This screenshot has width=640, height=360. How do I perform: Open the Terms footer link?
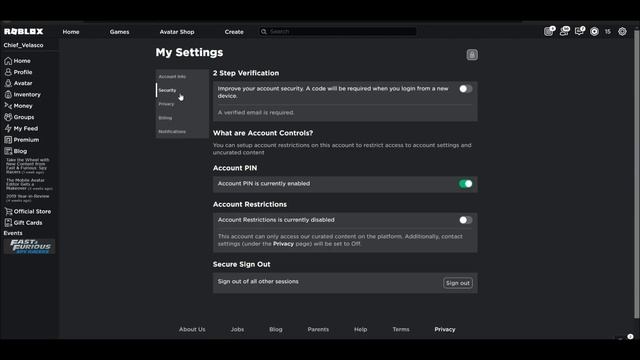401,329
